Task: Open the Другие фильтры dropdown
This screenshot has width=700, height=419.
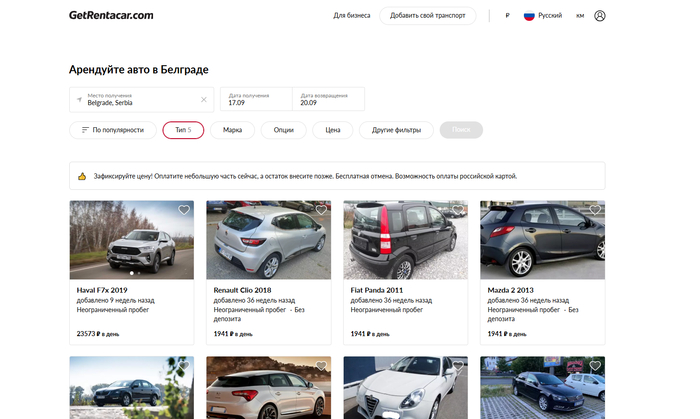Action: [x=396, y=130]
